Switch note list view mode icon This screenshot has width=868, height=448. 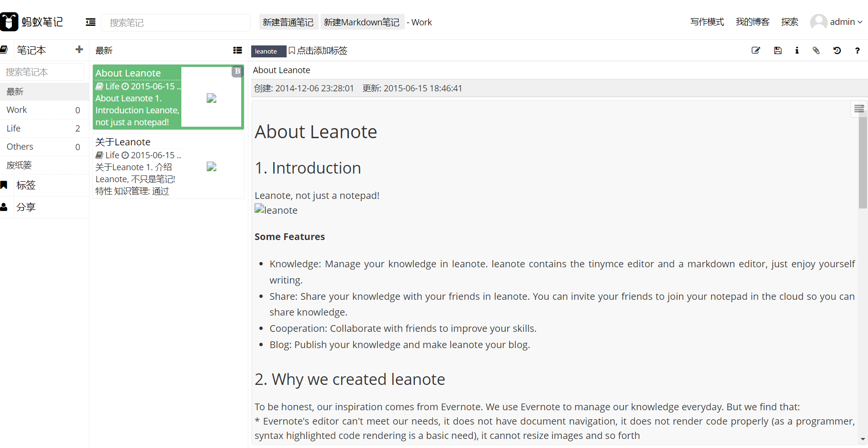coord(237,50)
